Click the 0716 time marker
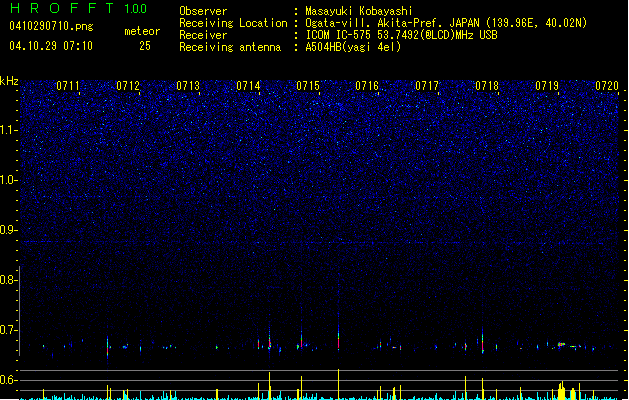 pyautogui.click(x=367, y=86)
